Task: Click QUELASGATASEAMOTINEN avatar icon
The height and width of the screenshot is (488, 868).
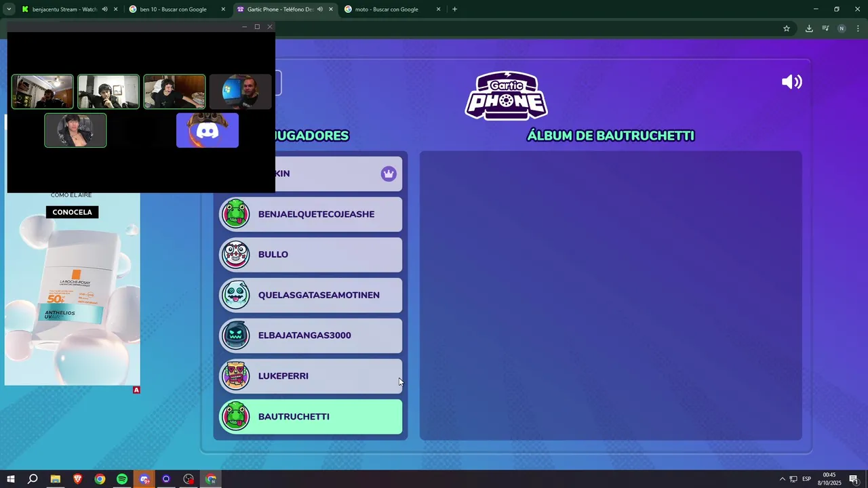Action: click(x=236, y=295)
